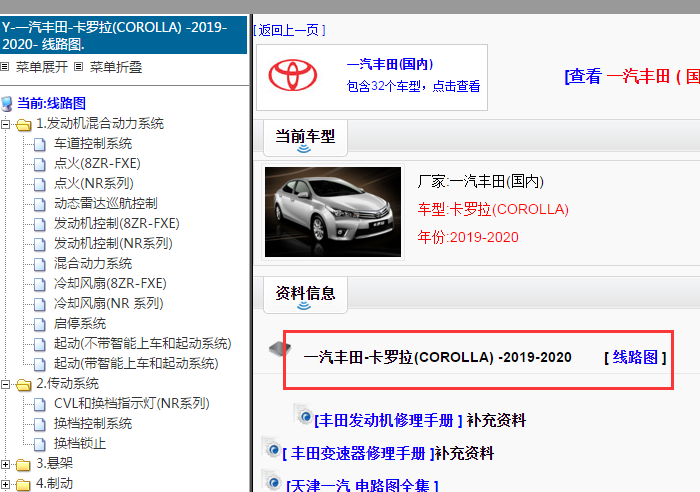
Task: Open tree item 启停系统
Action: (80, 324)
